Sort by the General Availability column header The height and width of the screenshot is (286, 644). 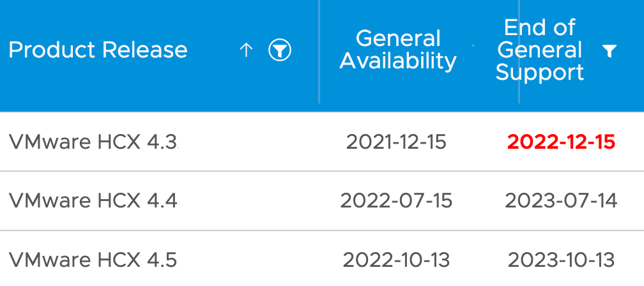398,50
